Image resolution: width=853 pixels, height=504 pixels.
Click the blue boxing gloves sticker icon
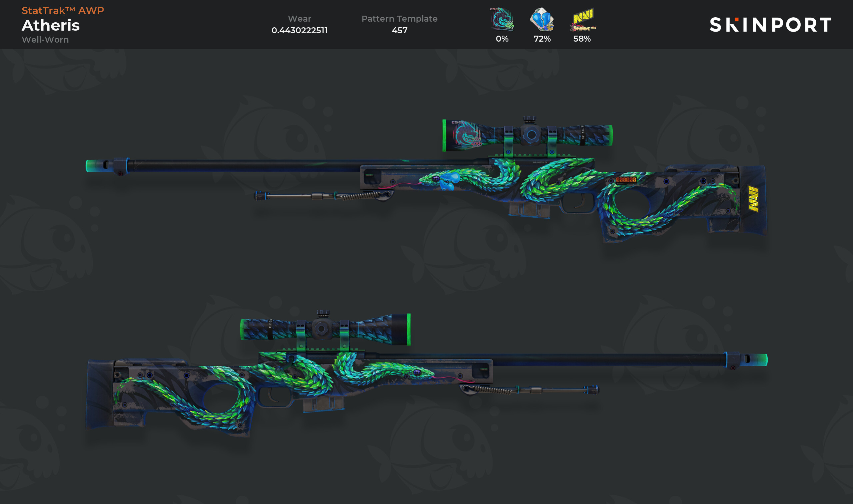(x=542, y=19)
